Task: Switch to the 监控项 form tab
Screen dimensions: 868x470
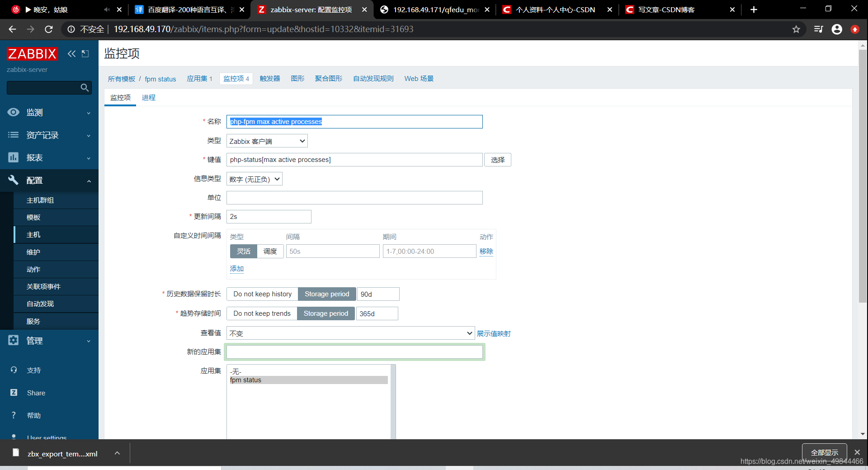Action: click(x=120, y=98)
